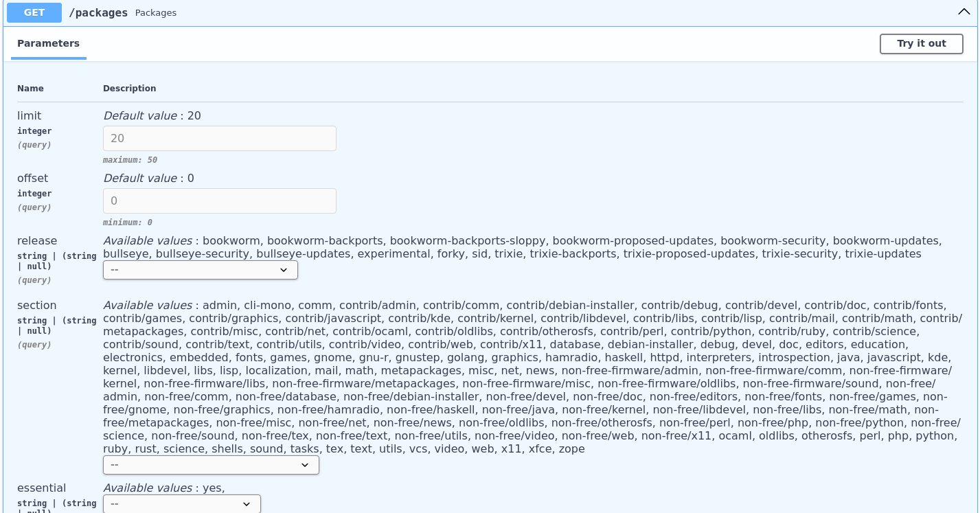980x513 pixels.
Task: Click the maximum: 50 hint under limit
Action: pyautogui.click(x=130, y=159)
